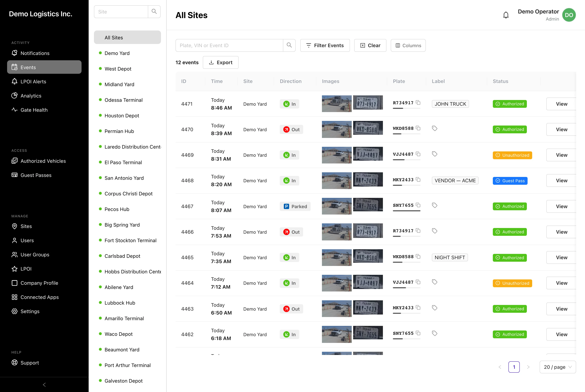Add label tag for event 4469

(x=434, y=154)
